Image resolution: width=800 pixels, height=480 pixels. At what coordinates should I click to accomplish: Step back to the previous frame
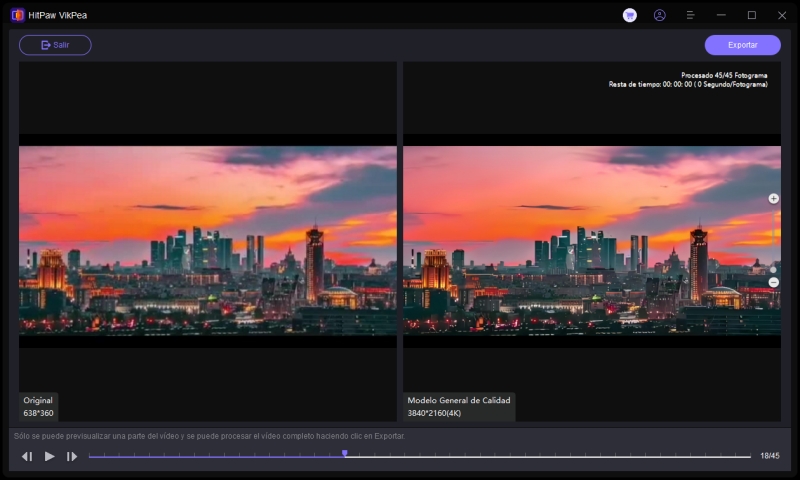(27, 456)
